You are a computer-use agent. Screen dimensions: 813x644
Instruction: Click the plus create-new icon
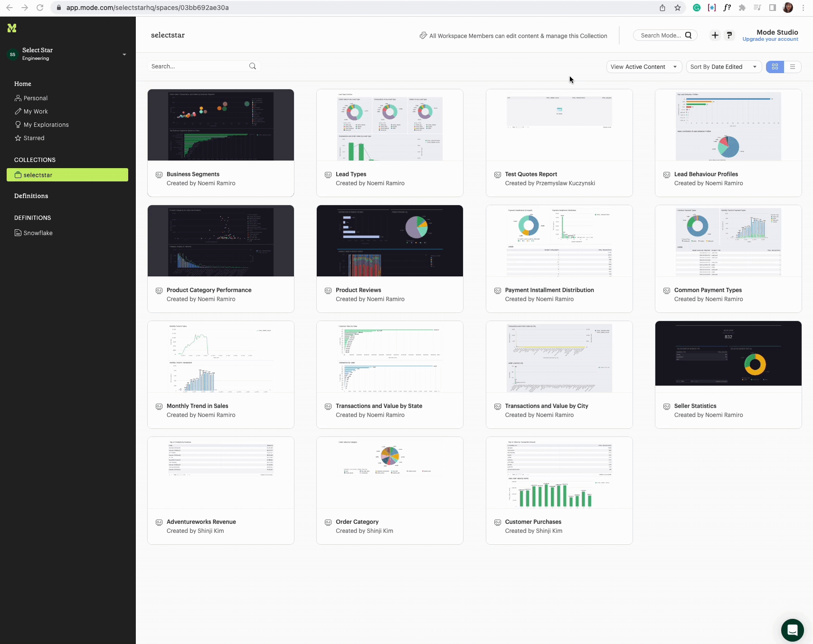[x=715, y=35]
